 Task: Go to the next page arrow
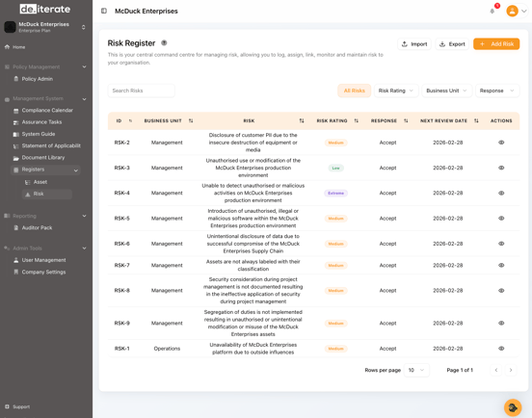pyautogui.click(x=511, y=370)
